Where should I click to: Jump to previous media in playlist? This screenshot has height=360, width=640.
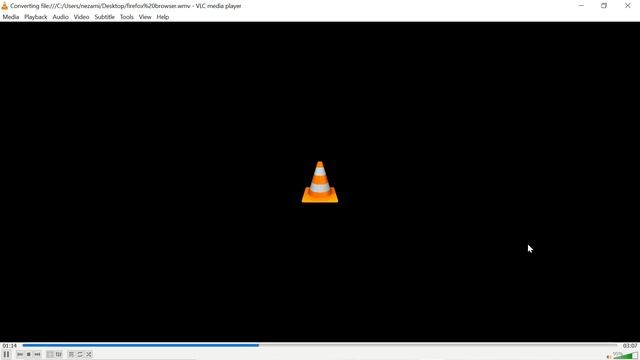tap(20, 354)
